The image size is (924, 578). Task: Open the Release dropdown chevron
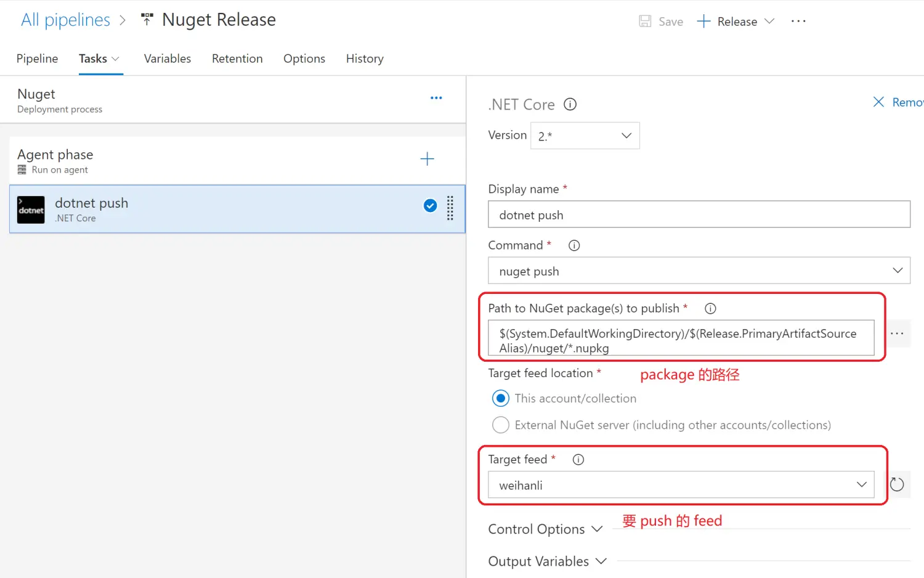[769, 22]
